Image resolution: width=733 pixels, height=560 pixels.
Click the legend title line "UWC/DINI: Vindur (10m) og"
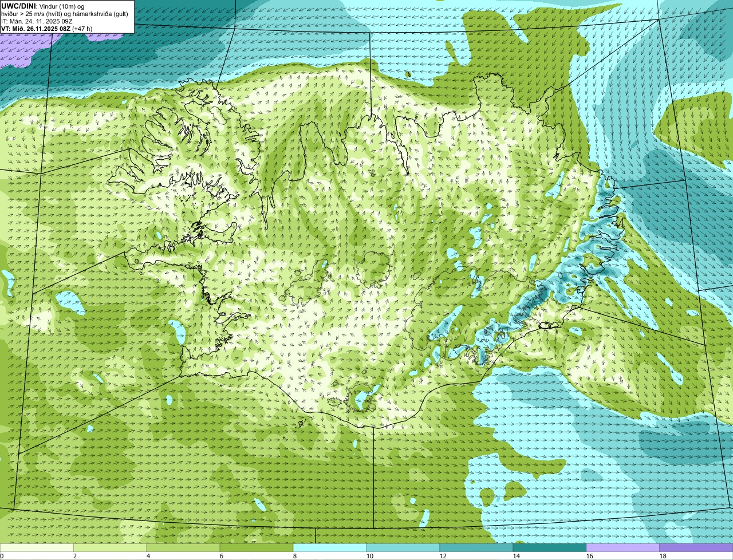click(x=43, y=6)
